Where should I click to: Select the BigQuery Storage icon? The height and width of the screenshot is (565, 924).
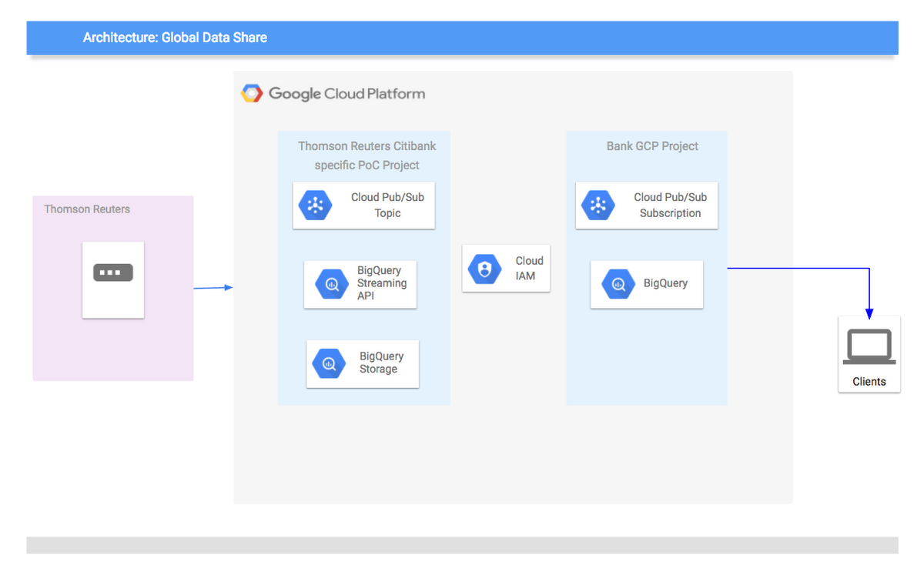click(x=330, y=363)
